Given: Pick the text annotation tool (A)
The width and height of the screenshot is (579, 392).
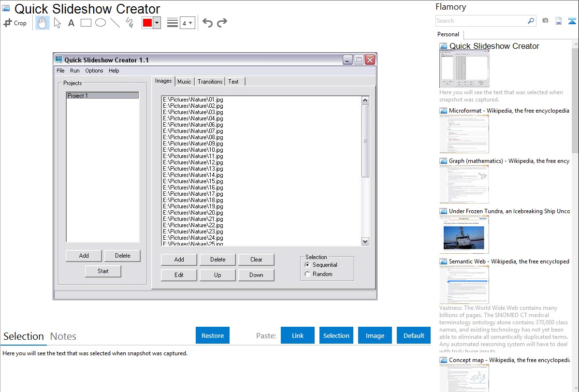Looking at the screenshot, I should click(x=71, y=23).
